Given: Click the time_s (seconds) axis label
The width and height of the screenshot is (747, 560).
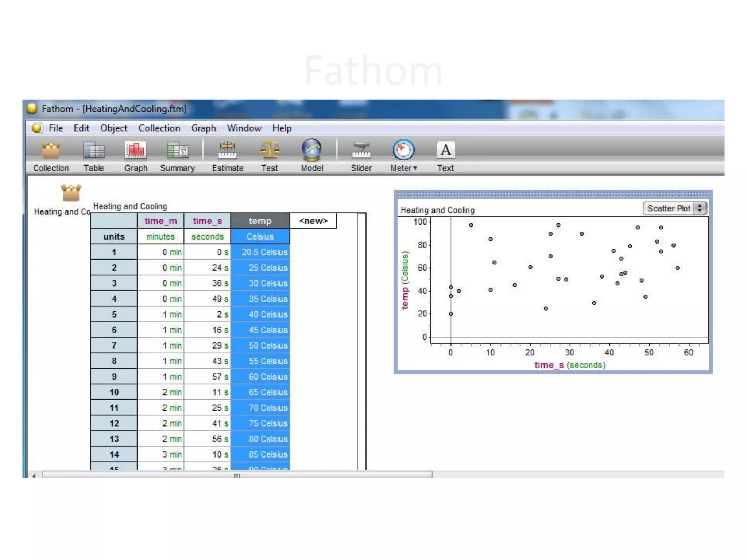Looking at the screenshot, I should coord(570,365).
